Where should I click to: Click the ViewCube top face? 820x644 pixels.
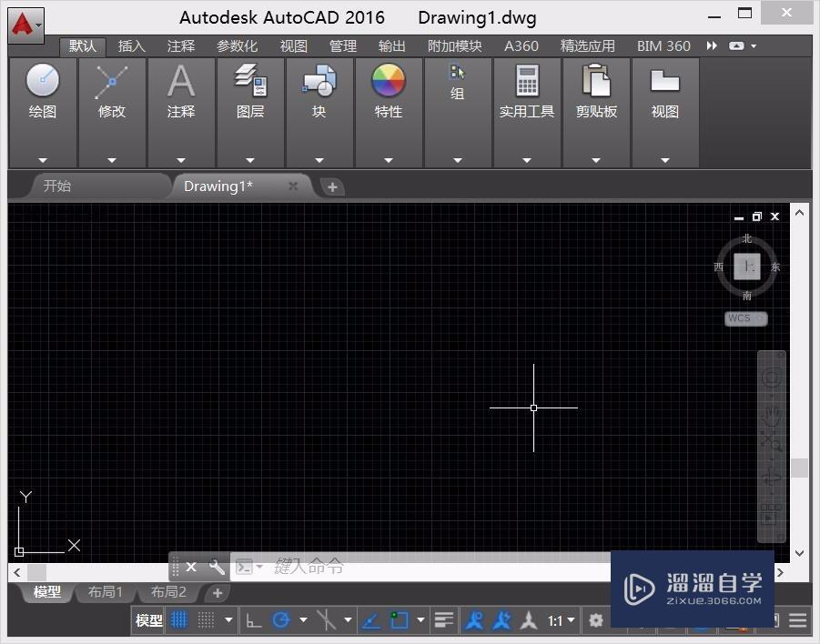pos(747,267)
